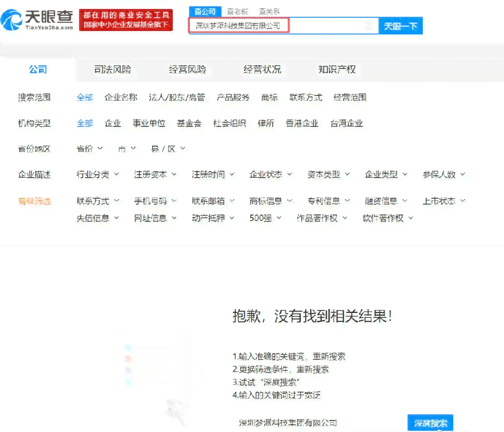
Task: Click the 高级筛选 label
Action: 34,202
